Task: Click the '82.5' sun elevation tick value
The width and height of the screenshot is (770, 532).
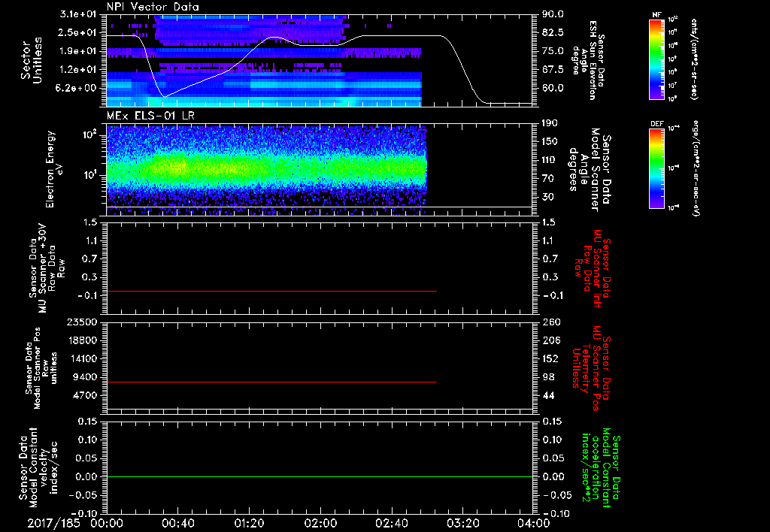Action: coord(553,32)
